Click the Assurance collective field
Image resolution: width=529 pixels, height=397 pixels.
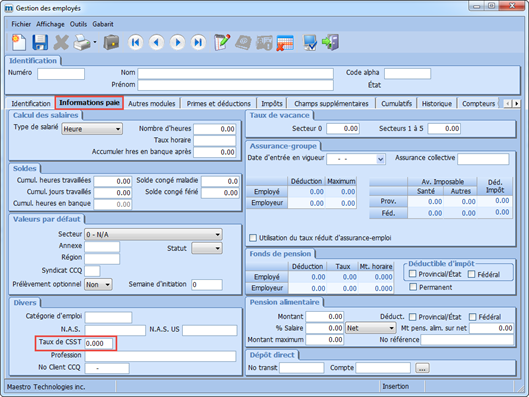[483, 159]
